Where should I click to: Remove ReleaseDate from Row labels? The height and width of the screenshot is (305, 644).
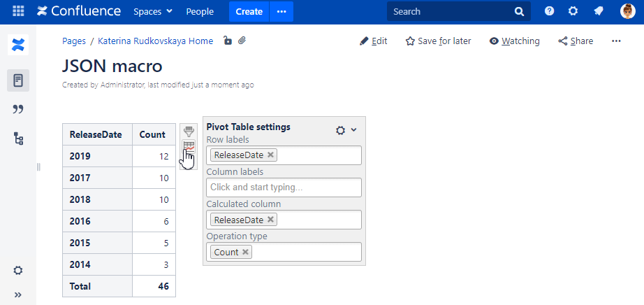[x=271, y=155]
